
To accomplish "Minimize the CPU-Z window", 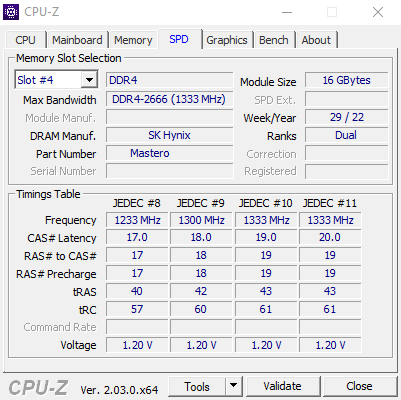I will pyautogui.click(x=287, y=13).
